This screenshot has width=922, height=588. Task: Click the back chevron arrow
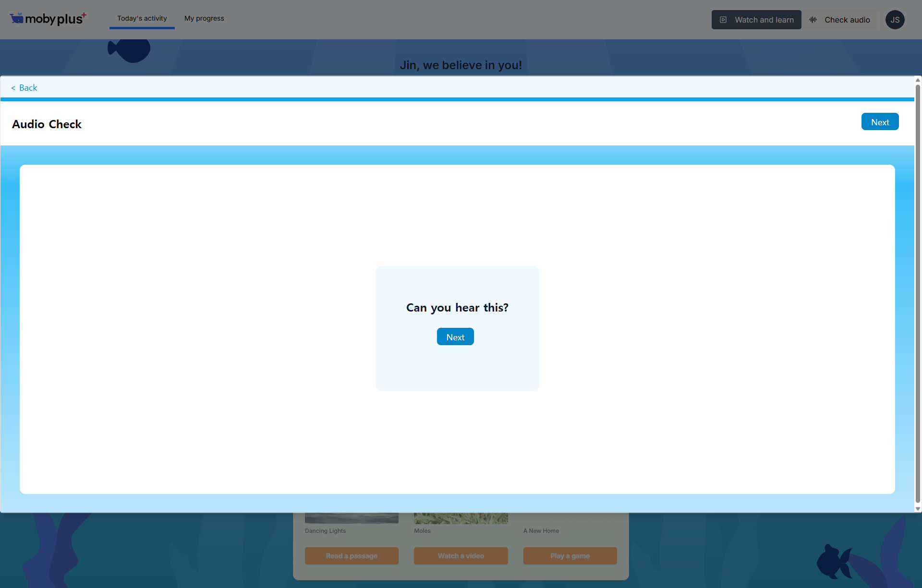[13, 88]
